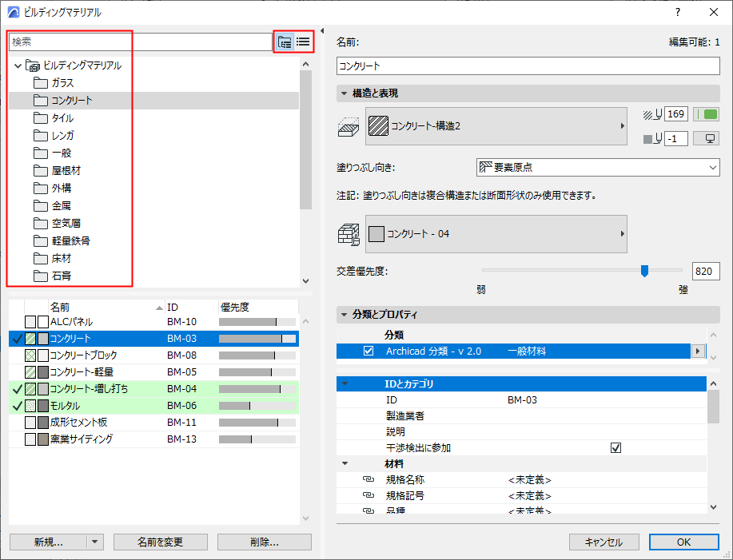Screen dimensions: 733x560
Task: Click the 名前を変更 button
Action: pyautogui.click(x=161, y=542)
